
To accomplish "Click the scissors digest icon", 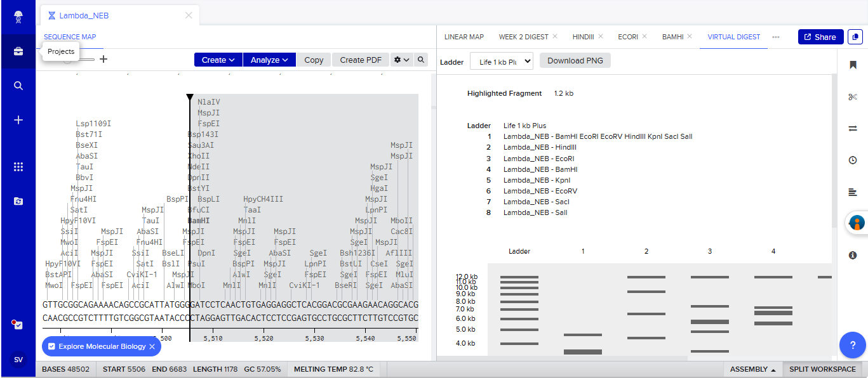I will click(x=852, y=97).
